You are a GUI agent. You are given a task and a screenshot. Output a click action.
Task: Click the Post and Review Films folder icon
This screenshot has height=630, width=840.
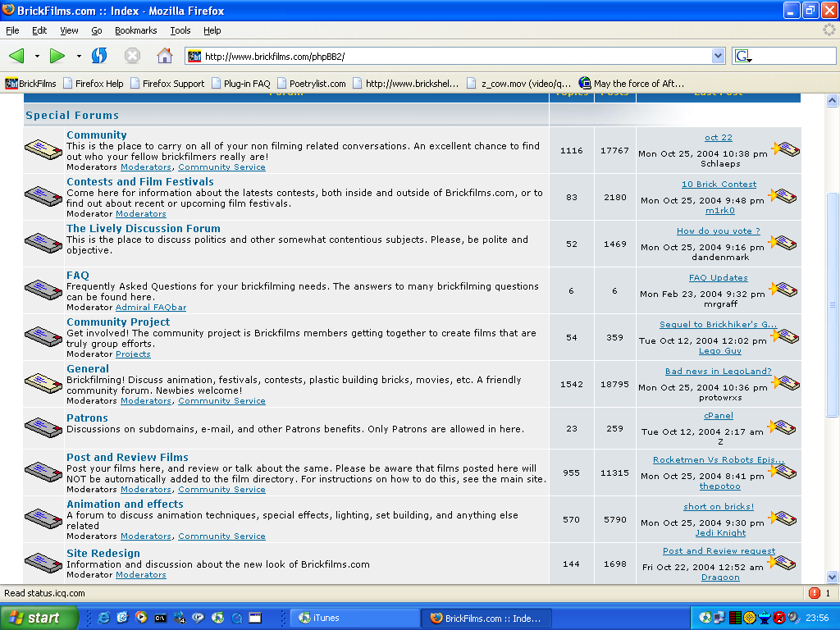[x=43, y=472]
